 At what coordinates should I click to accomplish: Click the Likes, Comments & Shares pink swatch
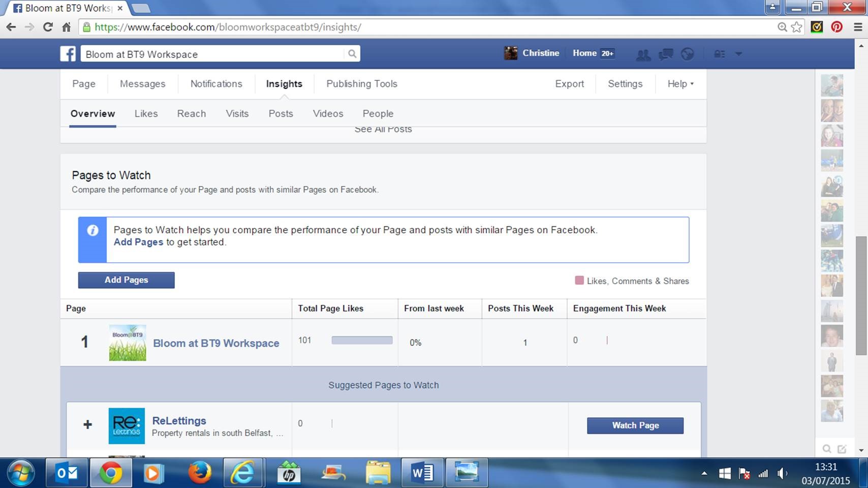click(x=579, y=281)
